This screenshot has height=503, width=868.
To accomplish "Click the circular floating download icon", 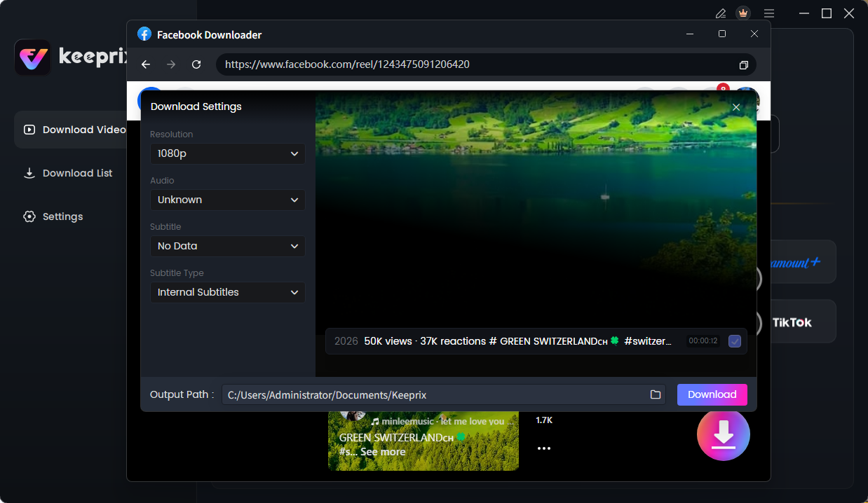I will click(723, 434).
